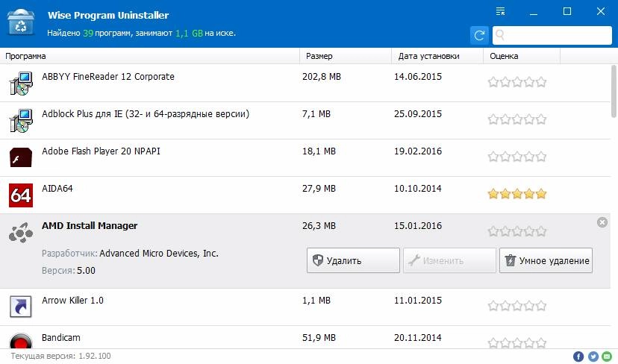Image resolution: width=618 pixels, height=364 pixels.
Task: Start Умное удаление smart removal
Action: [546, 260]
